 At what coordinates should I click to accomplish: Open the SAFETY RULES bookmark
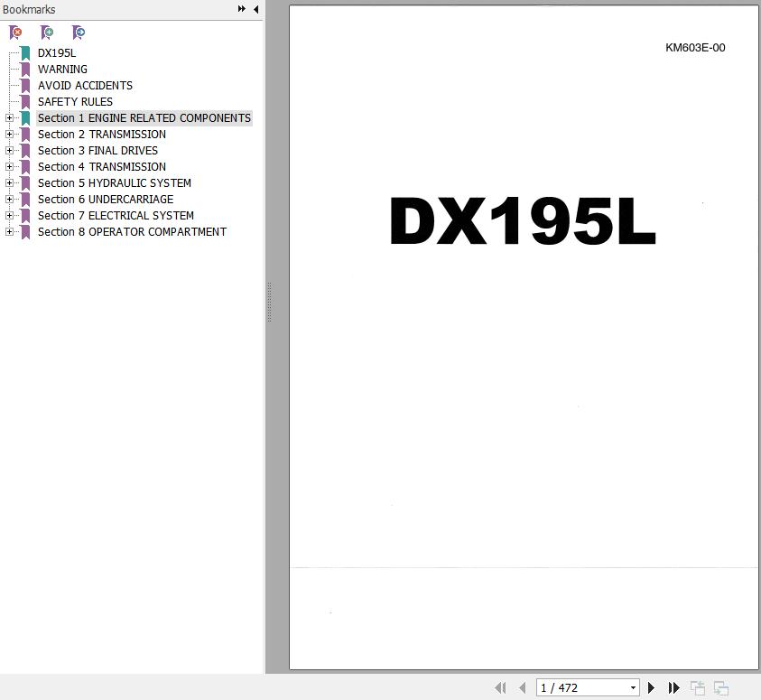tap(75, 102)
